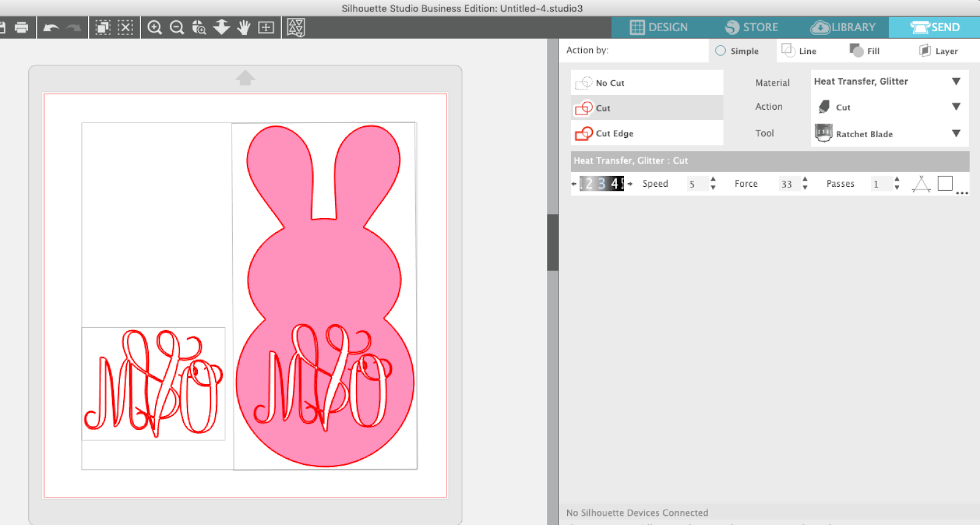This screenshot has height=525, width=980.
Task: Open the DESIGN tab
Action: [x=659, y=28]
